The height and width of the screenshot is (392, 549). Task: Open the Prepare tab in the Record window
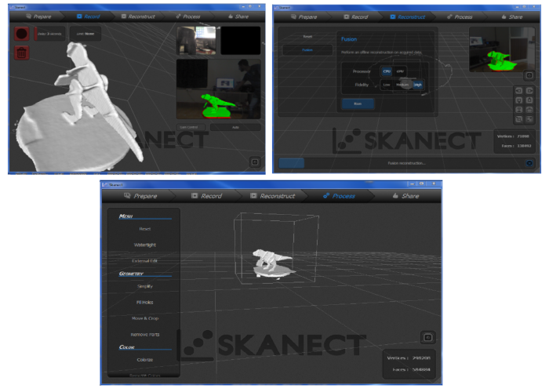(x=38, y=16)
